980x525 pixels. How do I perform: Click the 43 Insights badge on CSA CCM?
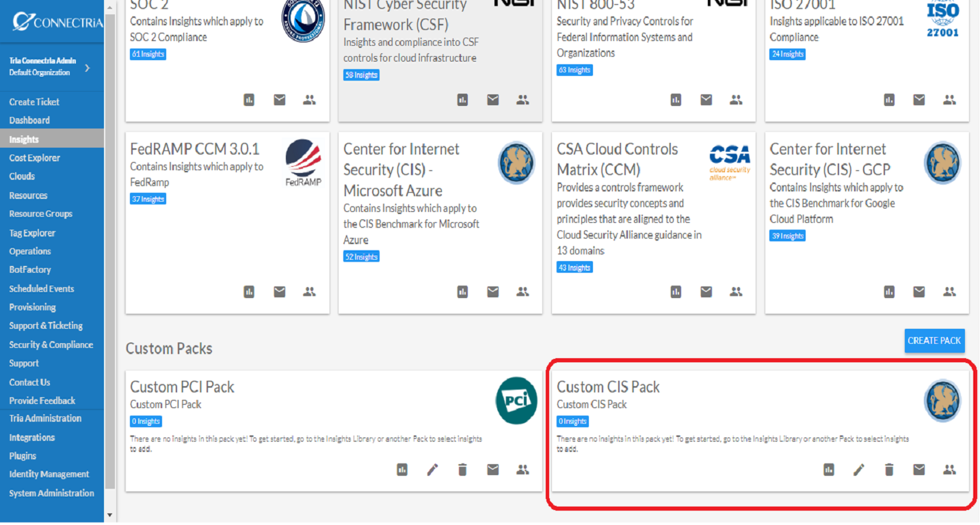pos(574,267)
